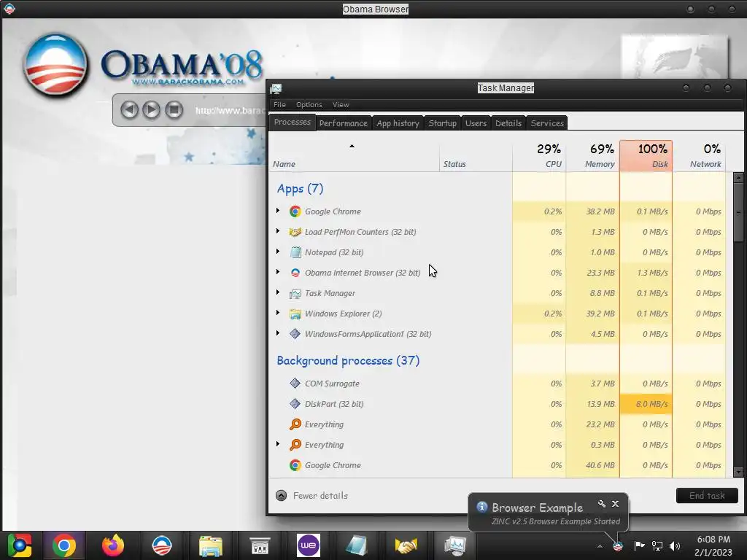Switch to the Performance tab
The height and width of the screenshot is (560, 747).
click(x=343, y=123)
